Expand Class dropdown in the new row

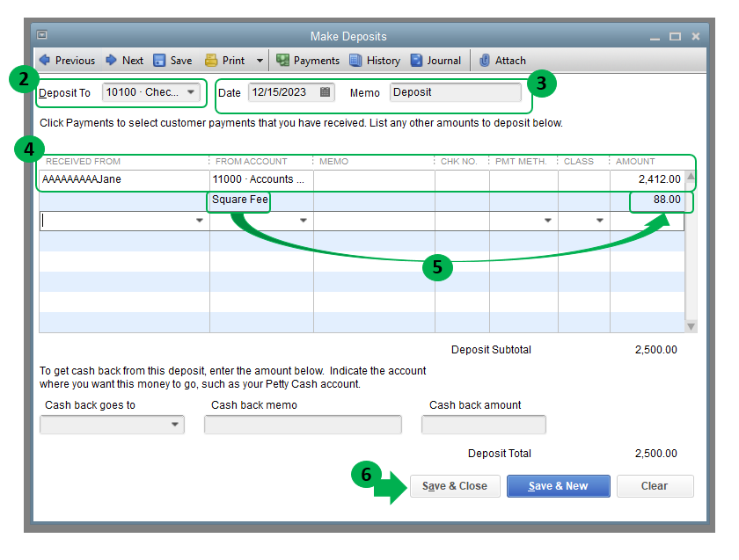click(x=599, y=221)
